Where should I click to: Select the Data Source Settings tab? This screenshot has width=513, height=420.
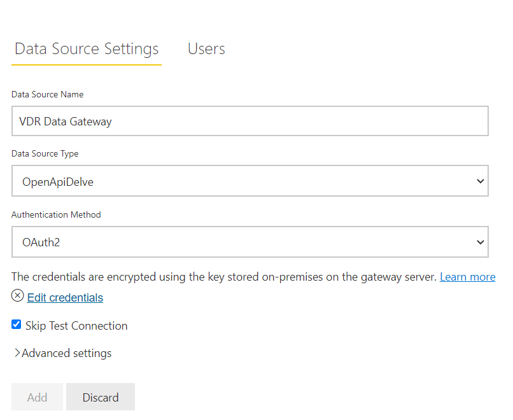[x=87, y=49]
